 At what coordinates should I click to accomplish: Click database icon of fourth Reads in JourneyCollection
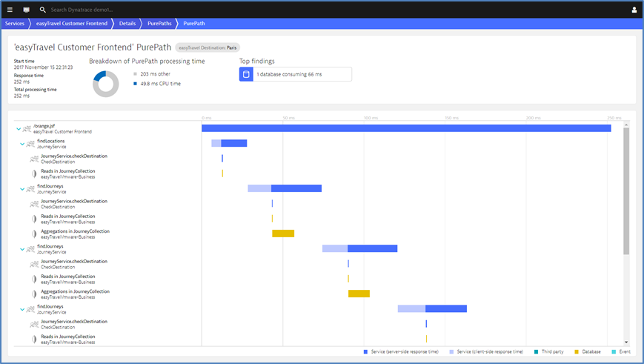point(35,340)
